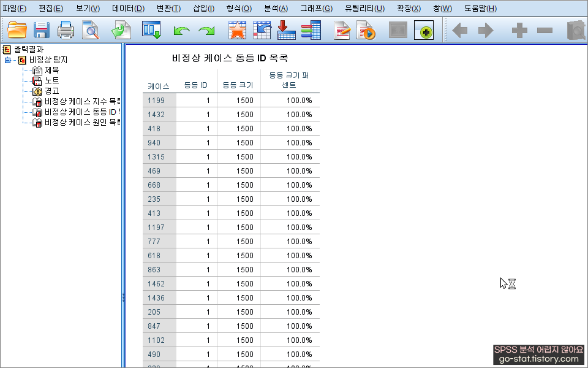This screenshot has height=368, width=588.
Task: Click the orange star goto data icon
Action: pyautogui.click(x=237, y=31)
